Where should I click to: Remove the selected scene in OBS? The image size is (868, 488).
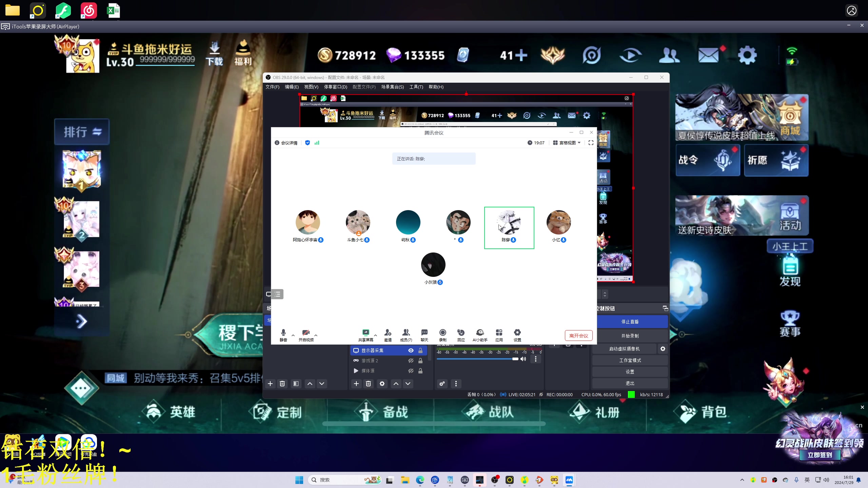click(x=282, y=384)
